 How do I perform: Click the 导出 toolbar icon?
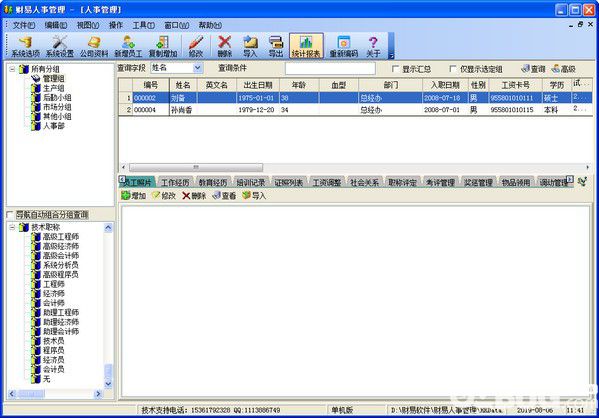coord(275,46)
